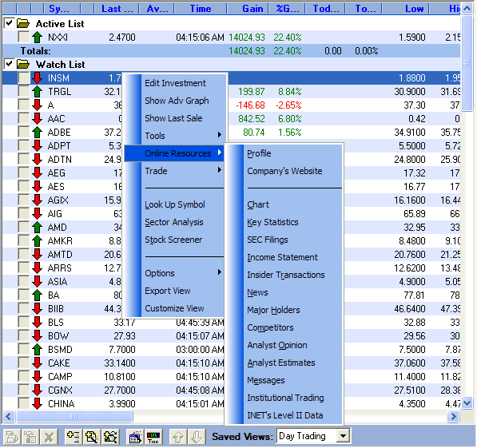The image size is (477, 448).
Task: Open SEC Filings submenu item
Action: (284, 240)
